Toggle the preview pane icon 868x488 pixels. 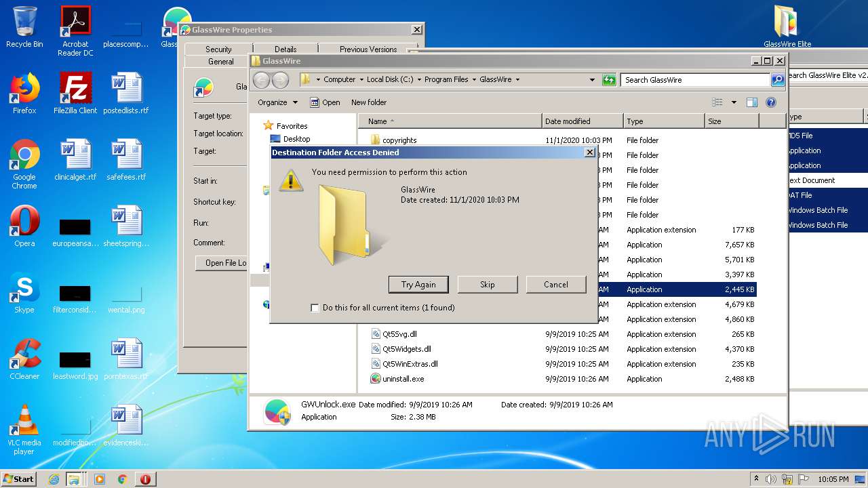coord(751,102)
